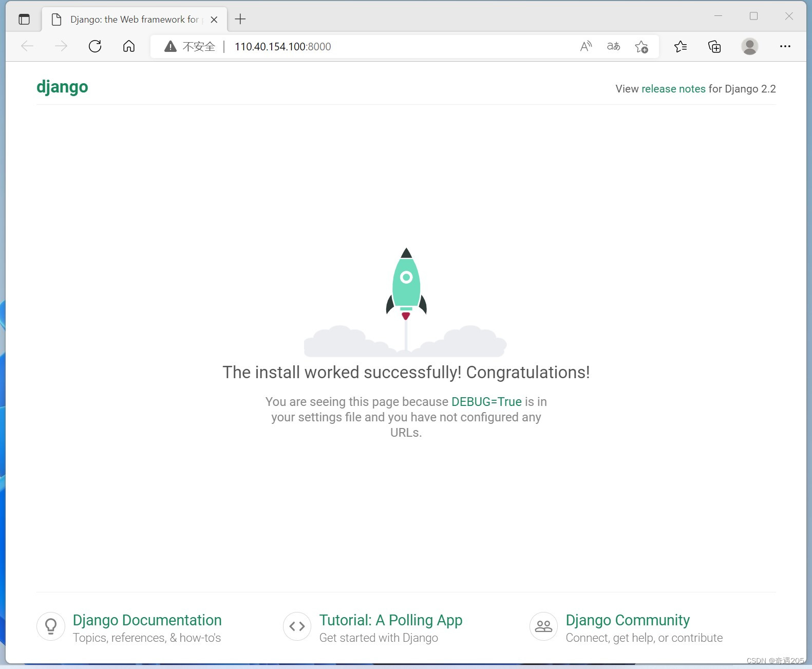Viewport: 812px width, 669px height.
Task: Focus the address bar URL
Action: pos(283,47)
